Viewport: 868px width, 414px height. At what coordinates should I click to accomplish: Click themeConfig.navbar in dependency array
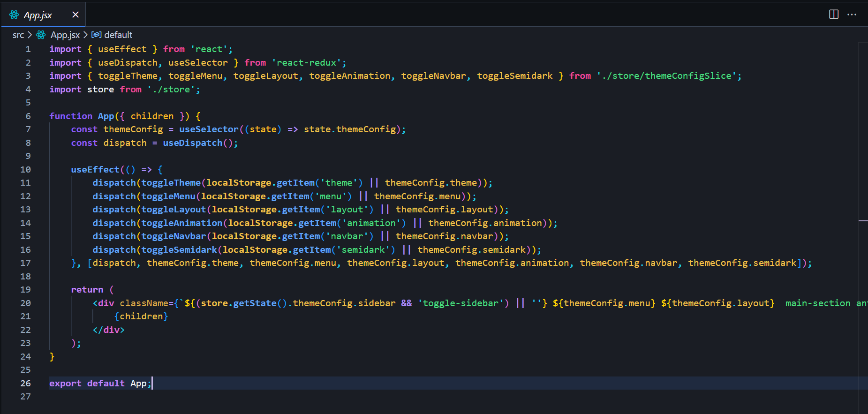point(628,263)
